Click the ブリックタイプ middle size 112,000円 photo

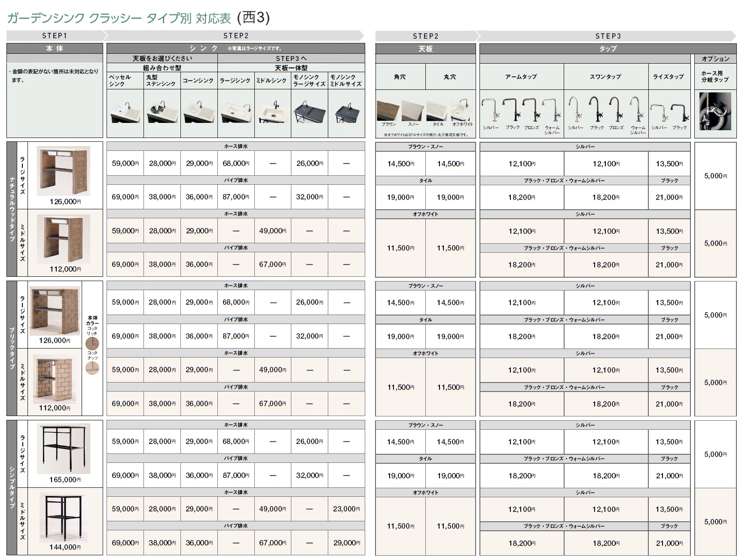tap(55, 379)
